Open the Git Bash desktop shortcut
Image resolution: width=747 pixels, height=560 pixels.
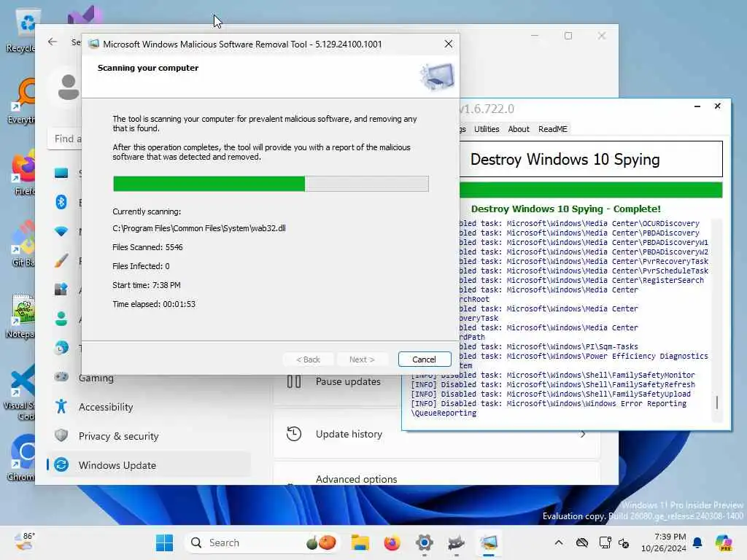pos(23,244)
